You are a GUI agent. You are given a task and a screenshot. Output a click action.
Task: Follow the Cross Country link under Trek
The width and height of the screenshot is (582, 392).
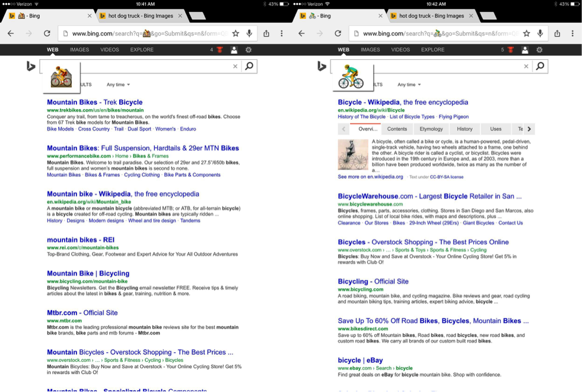tap(94, 129)
